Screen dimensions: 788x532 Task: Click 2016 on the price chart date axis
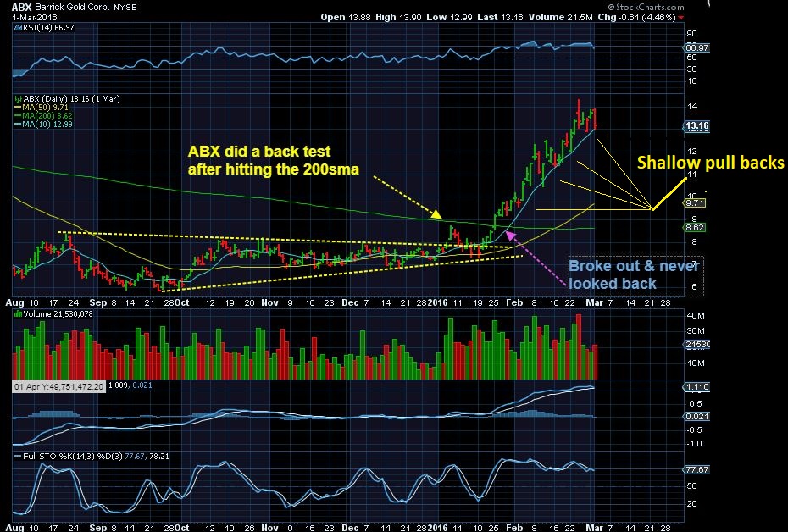click(x=438, y=302)
